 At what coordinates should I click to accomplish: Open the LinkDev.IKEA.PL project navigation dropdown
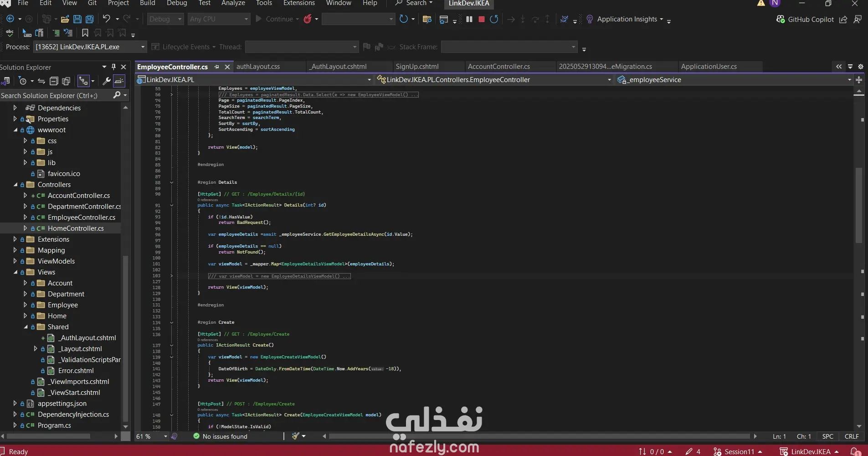(x=255, y=80)
